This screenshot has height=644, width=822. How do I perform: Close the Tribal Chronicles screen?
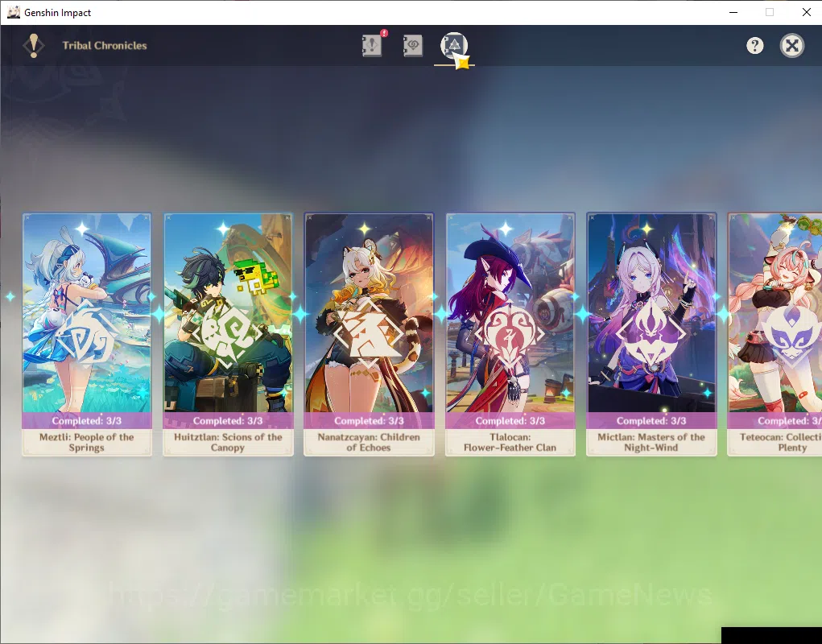pyautogui.click(x=791, y=46)
